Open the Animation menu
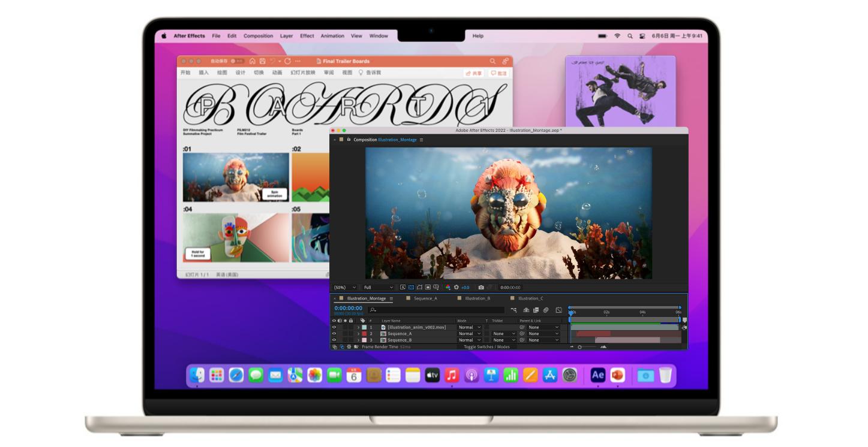Viewport: 868px width, 447px height. (x=332, y=36)
